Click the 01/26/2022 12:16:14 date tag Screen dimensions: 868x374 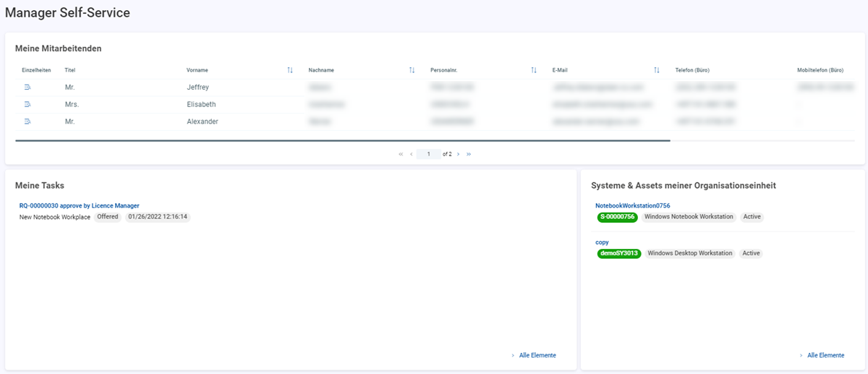[x=158, y=217]
